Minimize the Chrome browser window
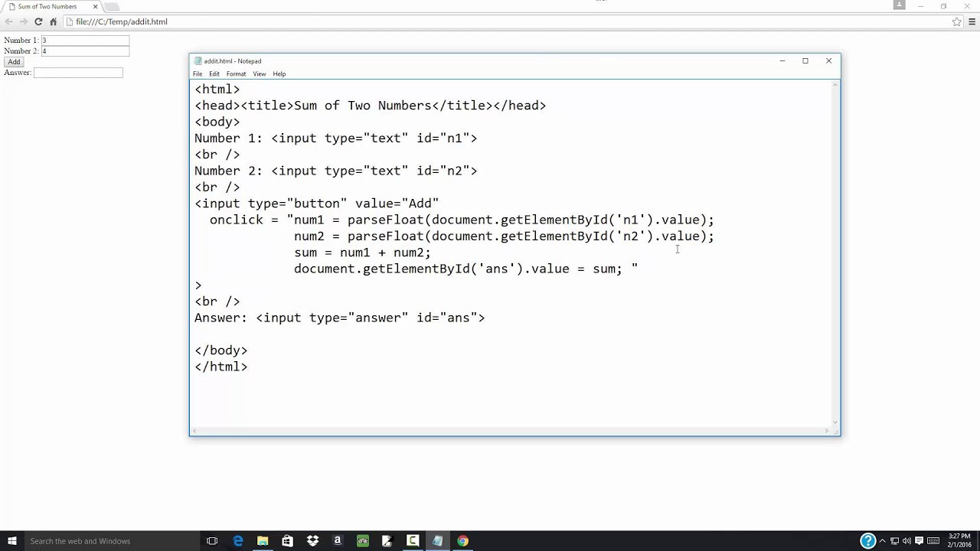 tap(921, 5)
